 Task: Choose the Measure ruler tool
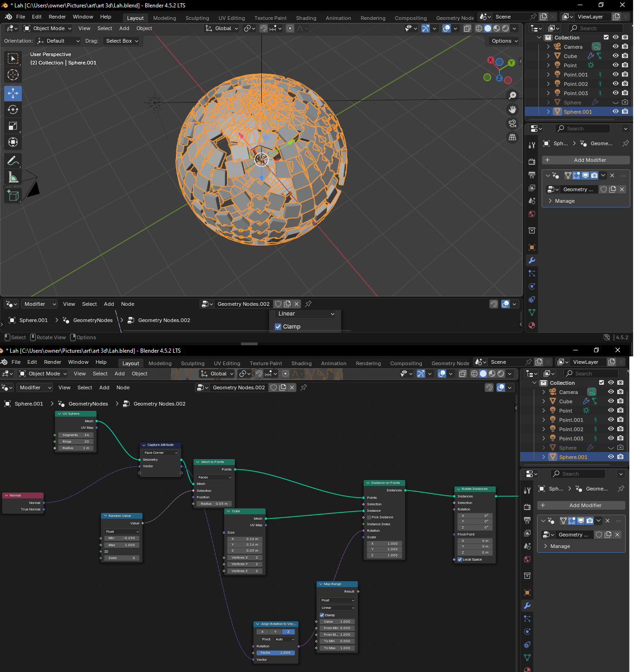(13, 177)
